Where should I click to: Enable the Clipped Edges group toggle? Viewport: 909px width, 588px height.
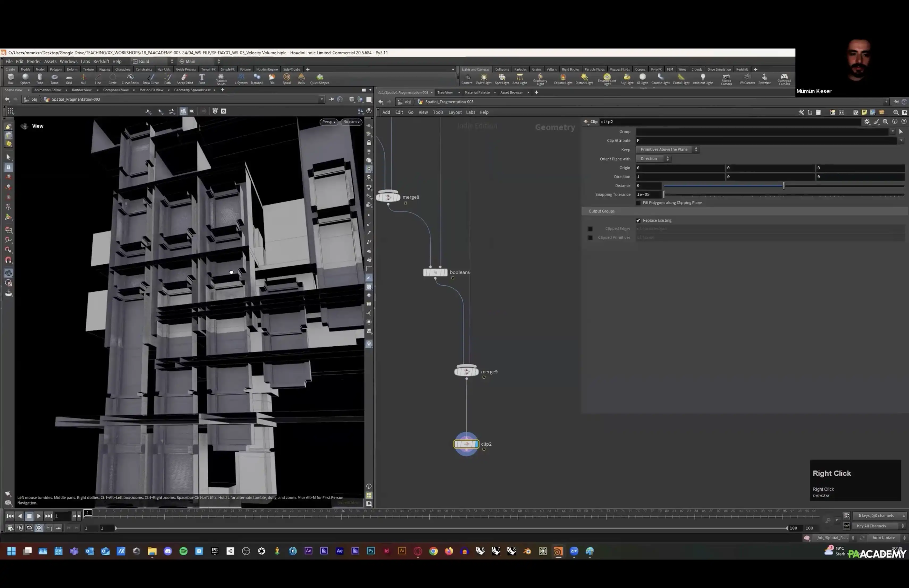pos(590,229)
